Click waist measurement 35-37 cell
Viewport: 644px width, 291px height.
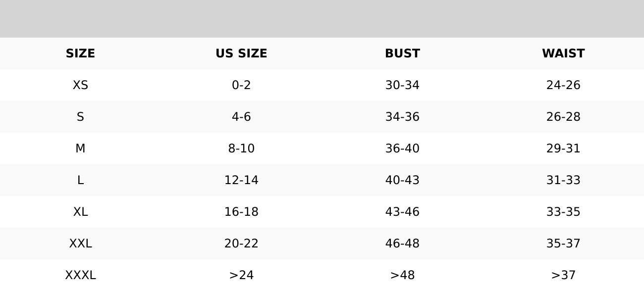(563, 243)
